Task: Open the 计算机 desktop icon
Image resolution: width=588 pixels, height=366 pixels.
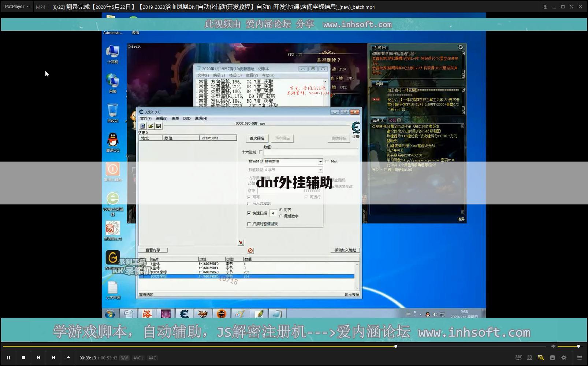Action: click(x=113, y=54)
